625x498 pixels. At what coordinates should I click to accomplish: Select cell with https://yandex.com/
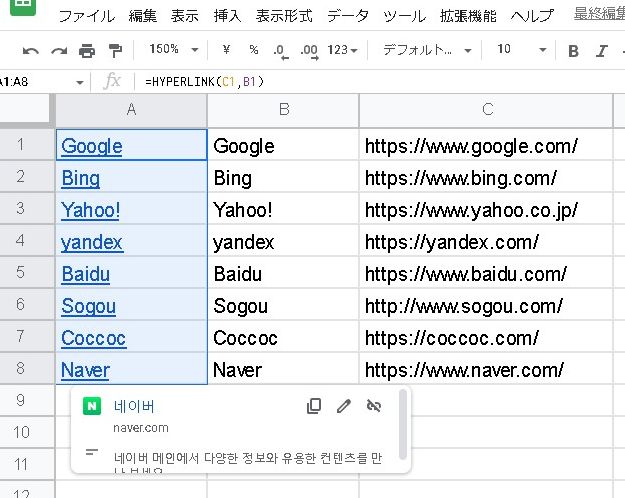point(486,241)
